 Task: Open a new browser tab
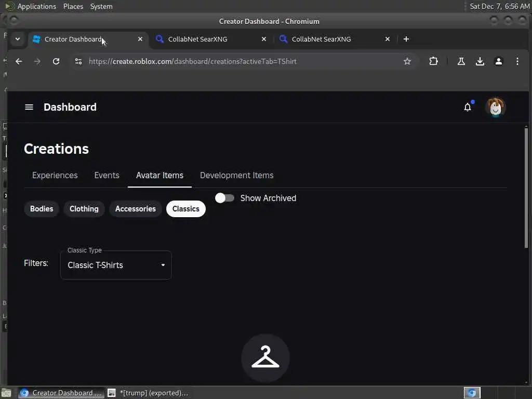406,39
